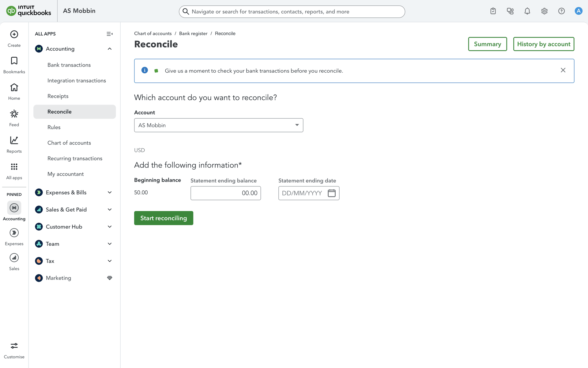Click the AS Mobbin company name header
The image size is (588, 368).
[x=79, y=11]
